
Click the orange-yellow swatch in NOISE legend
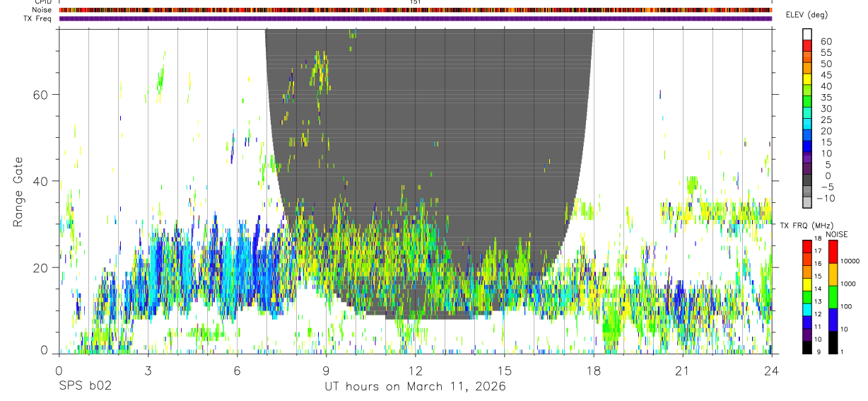pos(833,274)
